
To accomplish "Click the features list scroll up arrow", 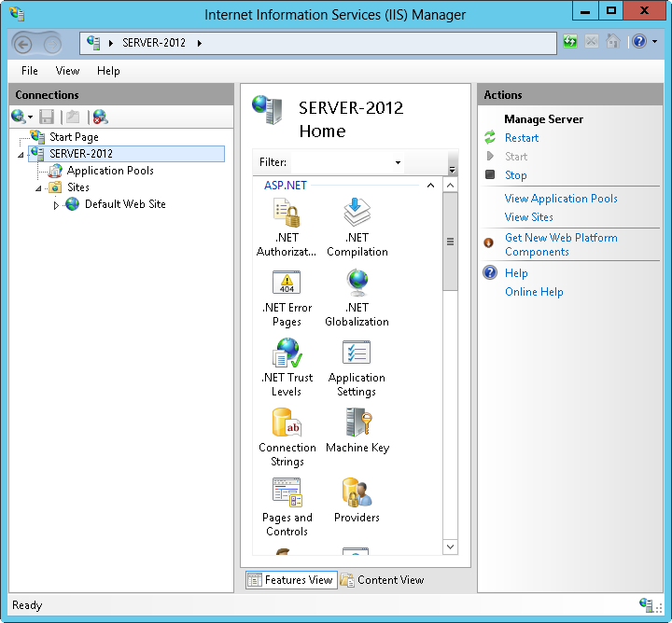I will coord(450,186).
